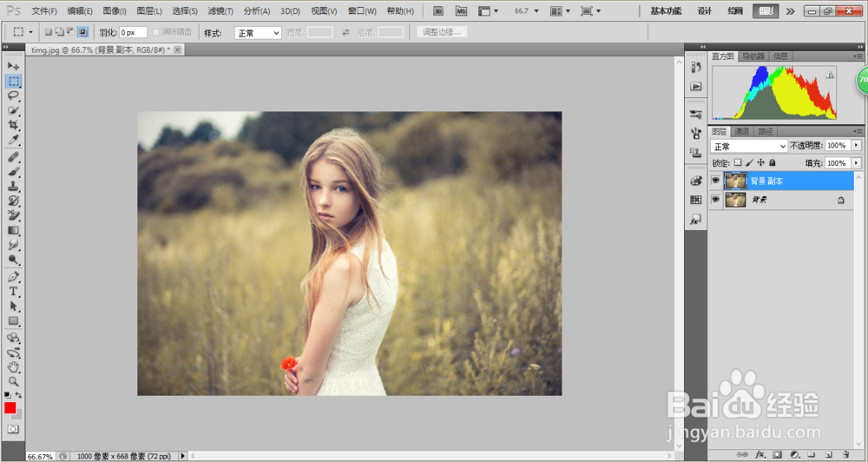Click the red foreground color swatch

[10, 408]
